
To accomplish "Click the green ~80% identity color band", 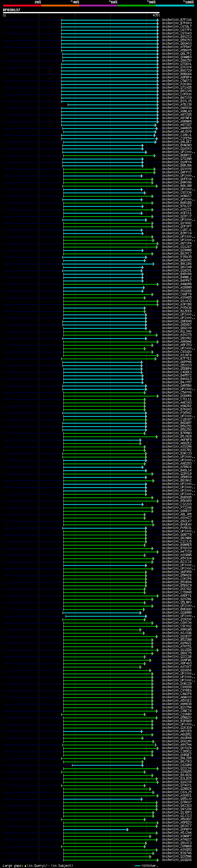I will tap(137, 6).
